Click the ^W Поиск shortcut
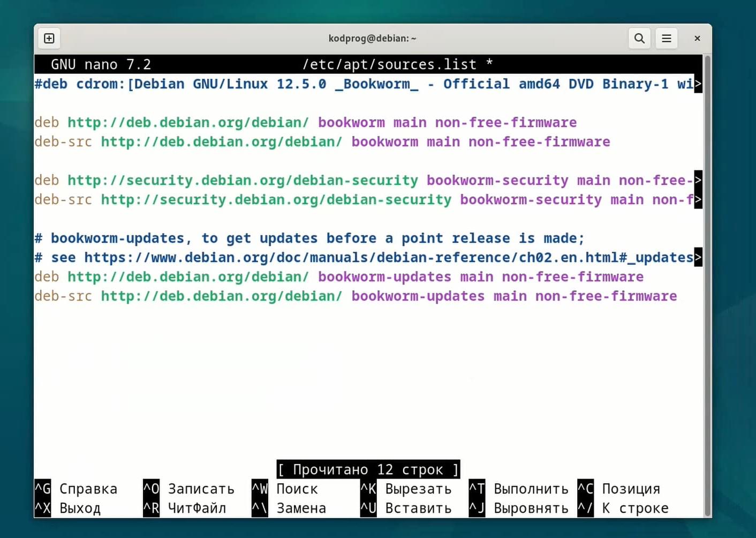756x538 pixels. click(285, 489)
